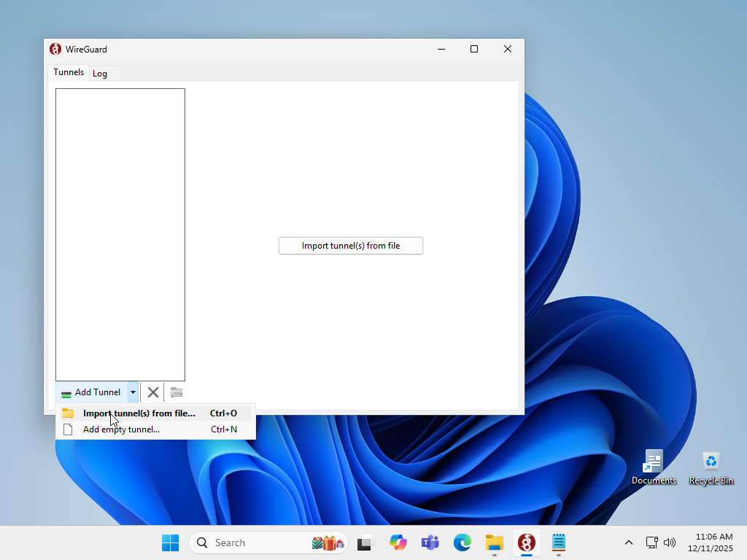Click the Import tunnel(s) from file button

(350, 246)
